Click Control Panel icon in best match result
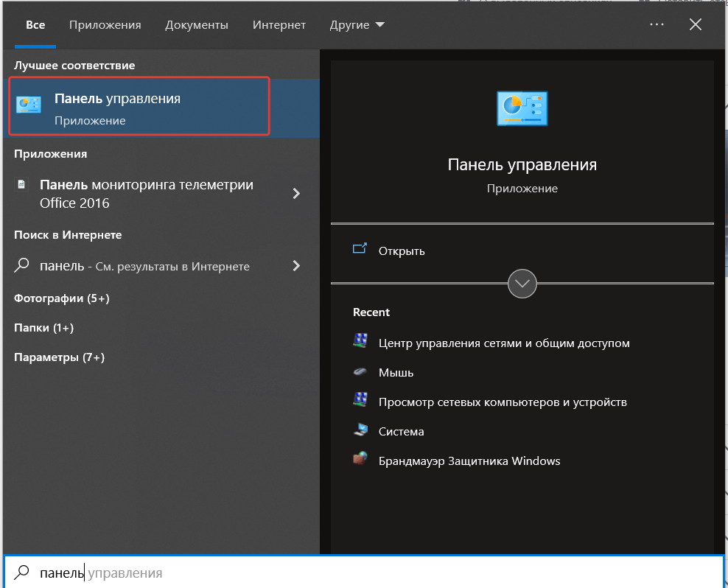This screenshot has height=588, width=728. pos(29,105)
